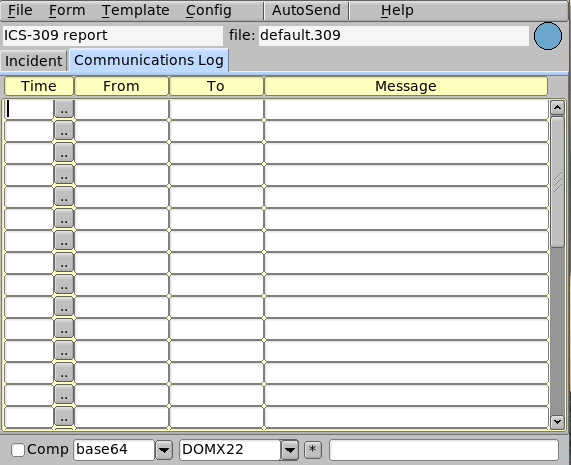Switch to the Incident tab
The width and height of the screenshot is (571, 465).
[34, 61]
